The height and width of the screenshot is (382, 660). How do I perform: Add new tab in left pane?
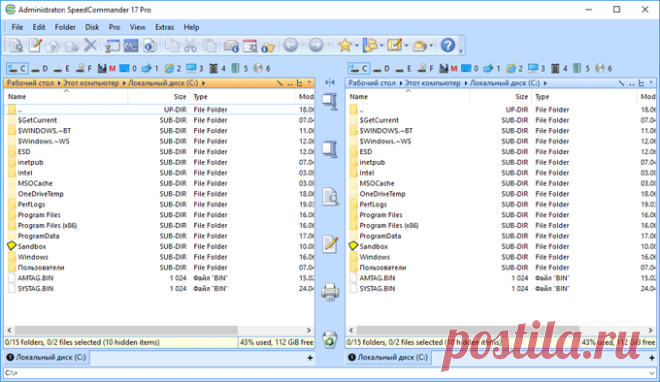(x=310, y=358)
